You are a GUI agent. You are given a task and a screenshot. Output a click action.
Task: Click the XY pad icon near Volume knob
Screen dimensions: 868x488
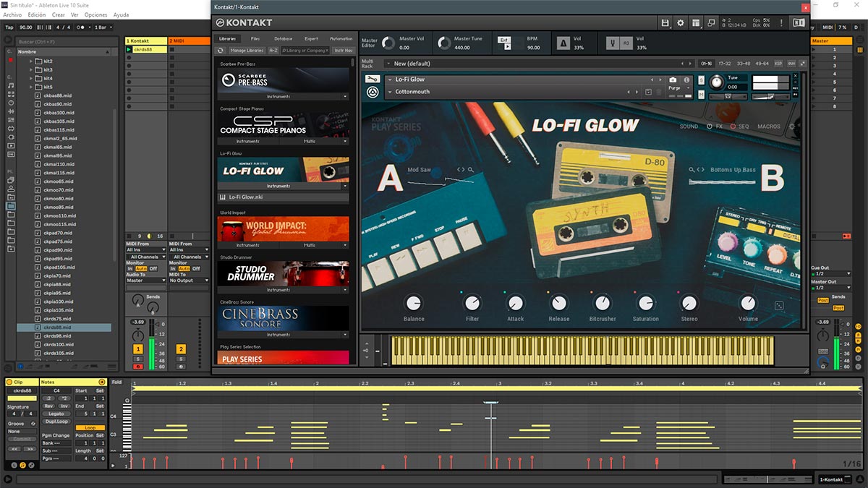point(779,306)
